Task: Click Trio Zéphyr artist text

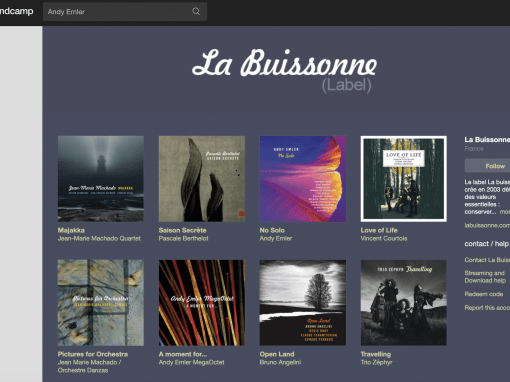Action: point(376,362)
